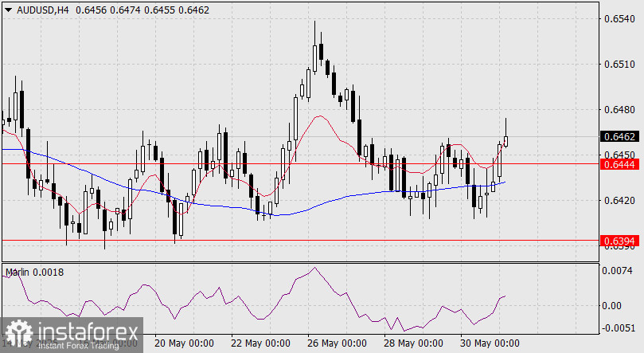Screen dimensions: 644x353
Task: Select the Marlin 0.0018 indicator label
Action: (x=34, y=272)
